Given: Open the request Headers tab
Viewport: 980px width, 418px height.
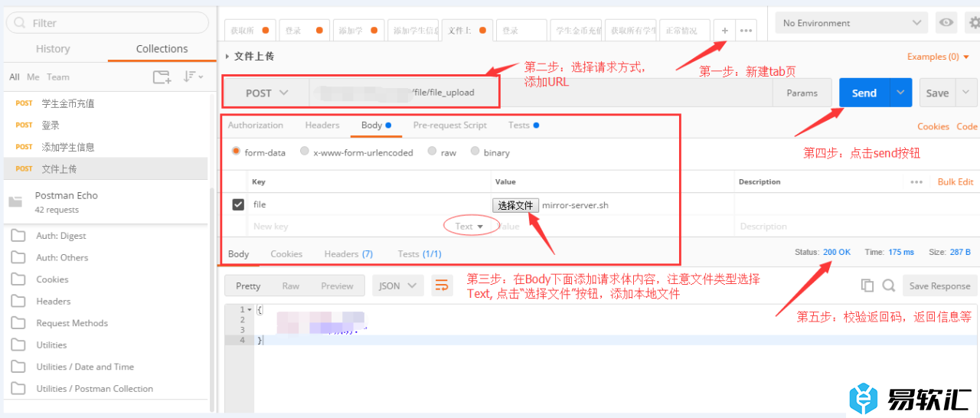Looking at the screenshot, I should (x=322, y=125).
